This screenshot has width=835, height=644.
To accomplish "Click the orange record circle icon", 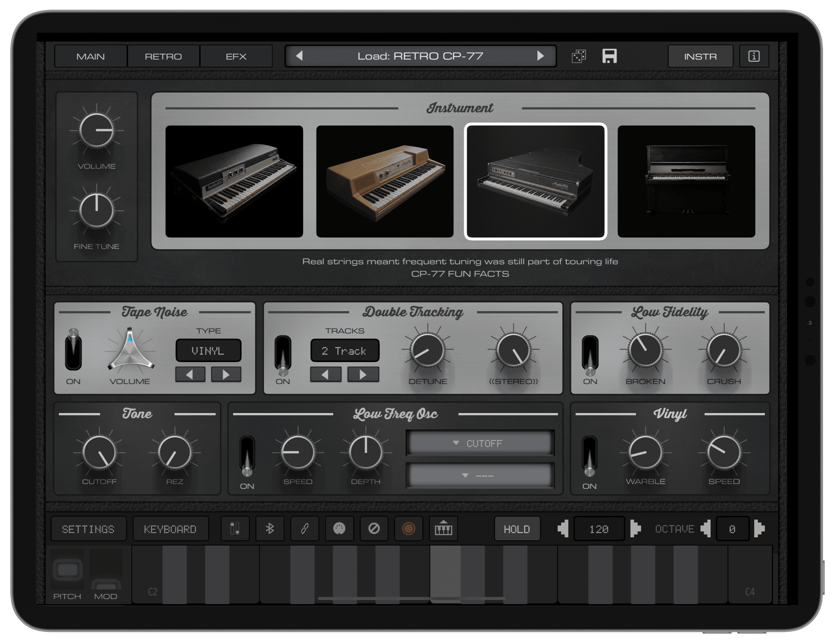I will tap(408, 529).
